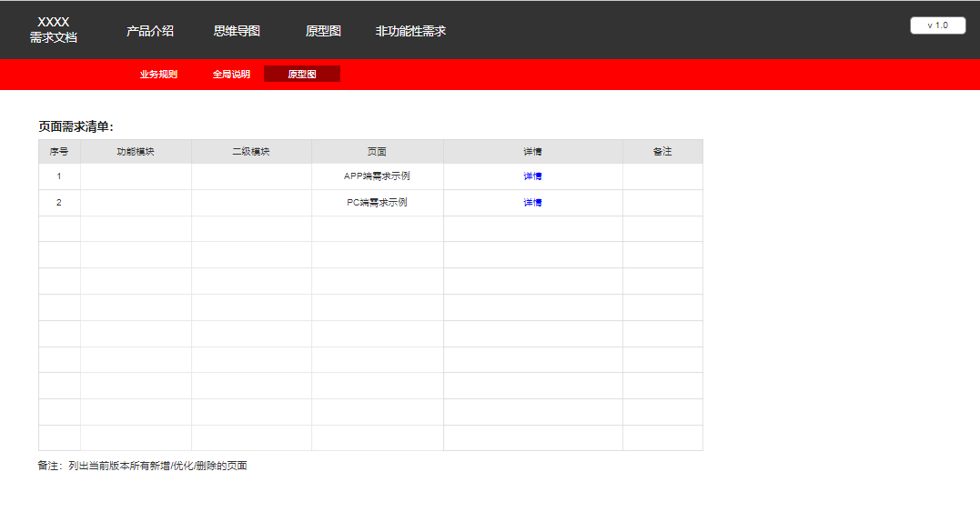Open the 产品介绍 nav item

[150, 31]
